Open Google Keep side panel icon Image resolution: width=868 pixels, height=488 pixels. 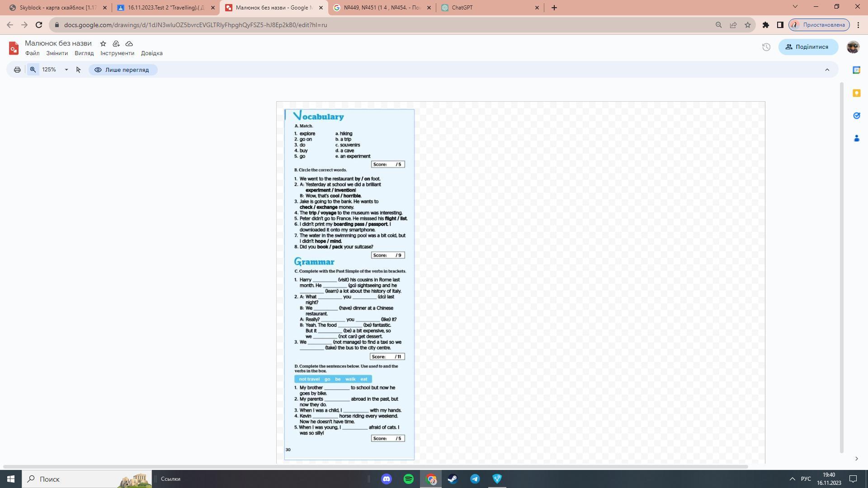click(856, 93)
